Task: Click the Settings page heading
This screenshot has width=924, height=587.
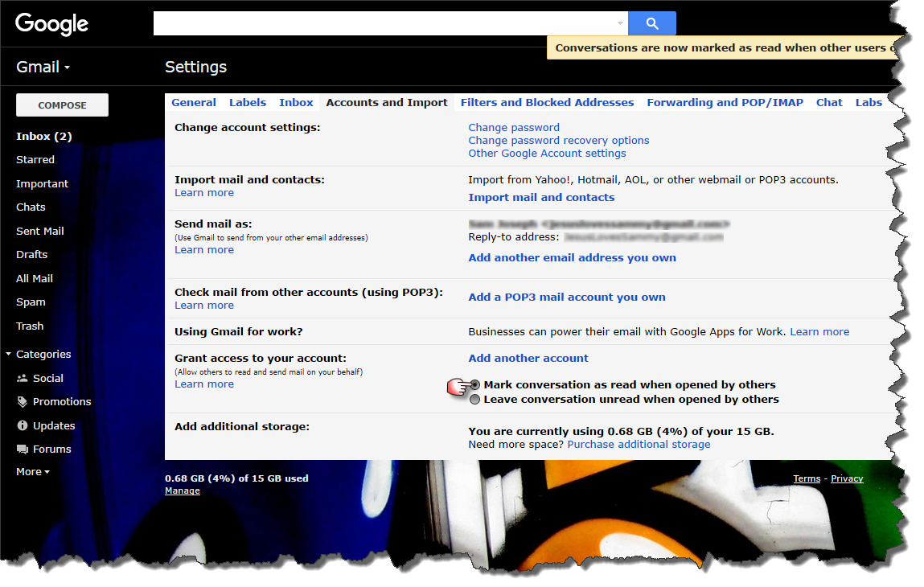Action: 195,68
